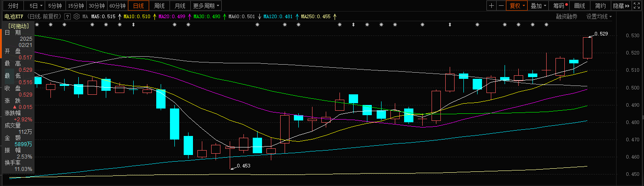Viewport: 644px width, 186px height.
Task: Click the plus zoom-in chart icon
Action: click(491, 6)
